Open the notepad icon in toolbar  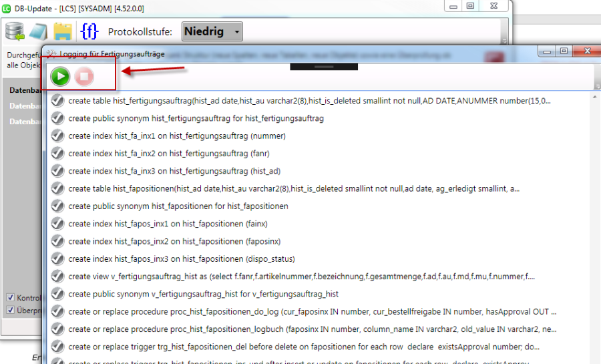pyautogui.click(x=37, y=31)
